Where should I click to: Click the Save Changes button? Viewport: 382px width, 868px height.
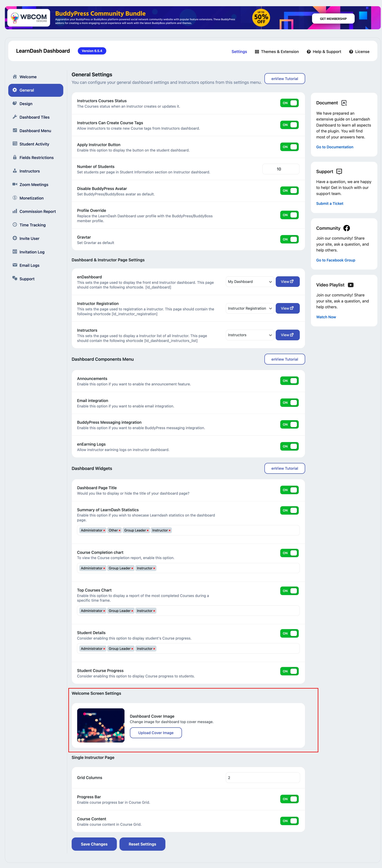pos(94,844)
